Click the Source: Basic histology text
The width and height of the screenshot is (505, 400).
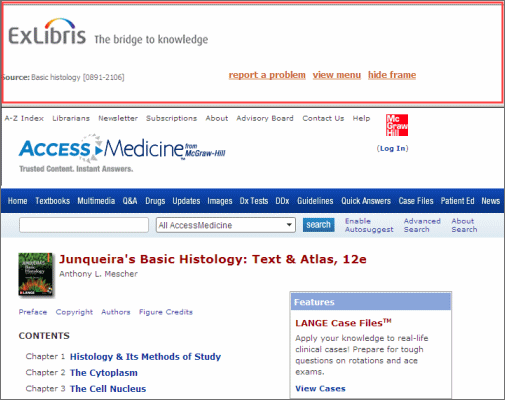coord(63,77)
